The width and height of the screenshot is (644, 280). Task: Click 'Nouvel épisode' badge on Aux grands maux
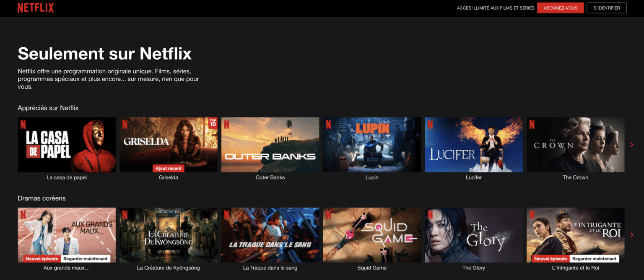pos(42,259)
